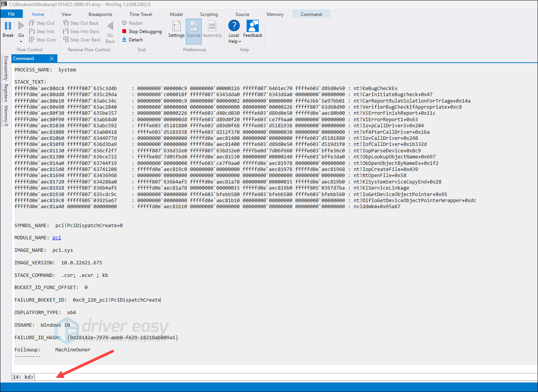538x392 pixels.
Task: Click Stop Debugging
Action: coord(142,31)
